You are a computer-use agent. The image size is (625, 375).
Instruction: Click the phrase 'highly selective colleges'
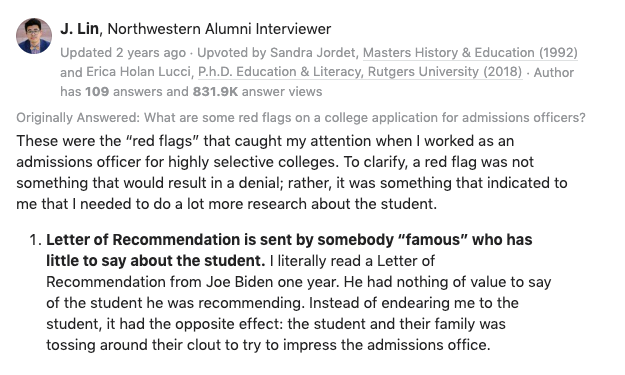coord(254,162)
